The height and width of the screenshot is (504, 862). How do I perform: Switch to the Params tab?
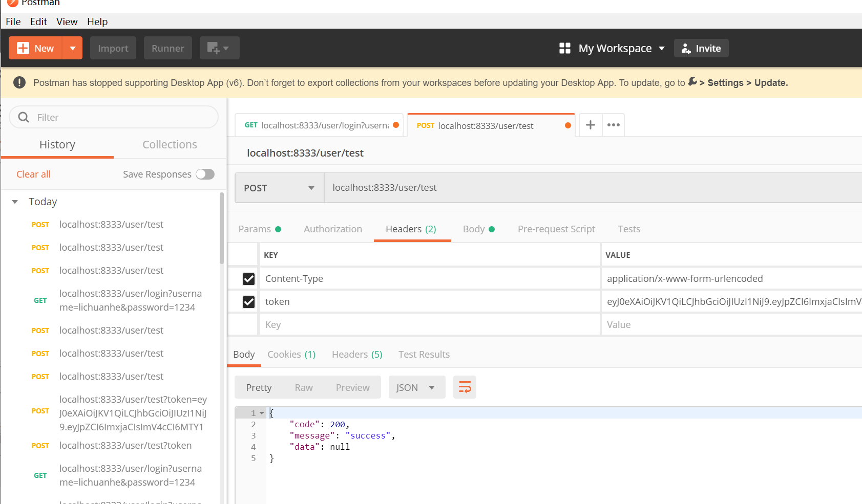coord(260,229)
